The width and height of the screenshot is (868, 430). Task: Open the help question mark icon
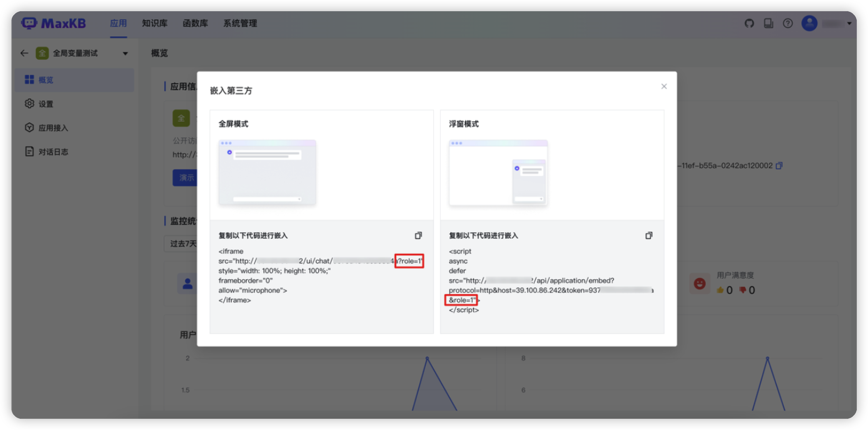pos(788,23)
